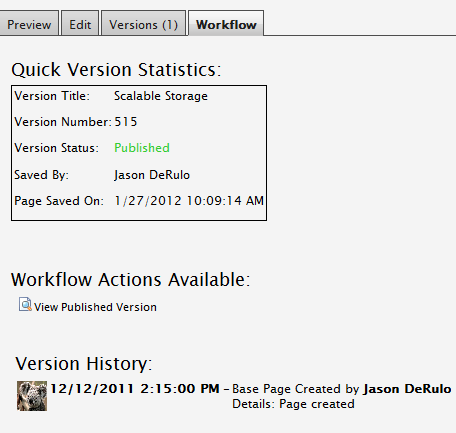Click the Page Saved On timestamp 1/27/2012

189,201
